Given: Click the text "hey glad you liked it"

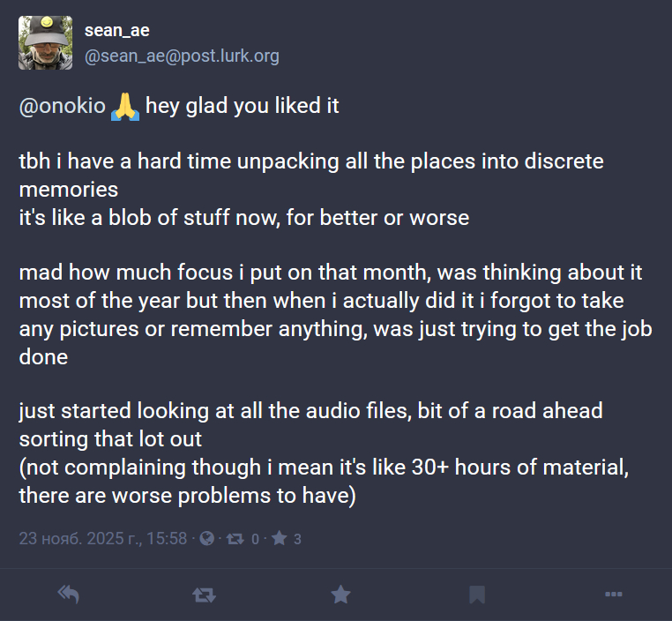Looking at the screenshot, I should (x=243, y=107).
